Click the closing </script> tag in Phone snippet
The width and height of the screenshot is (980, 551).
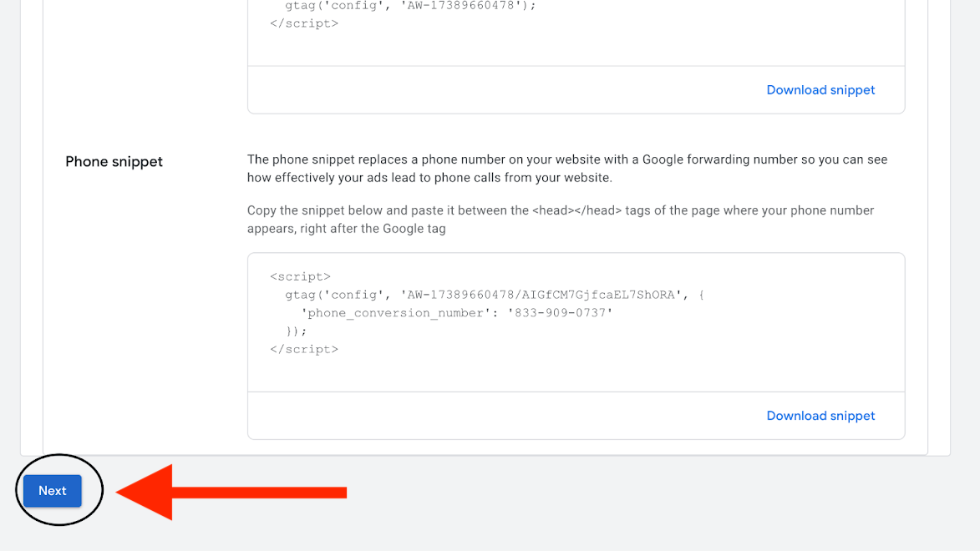click(304, 349)
